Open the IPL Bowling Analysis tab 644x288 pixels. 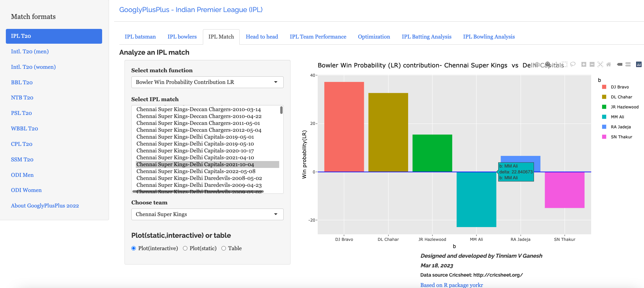coord(489,37)
